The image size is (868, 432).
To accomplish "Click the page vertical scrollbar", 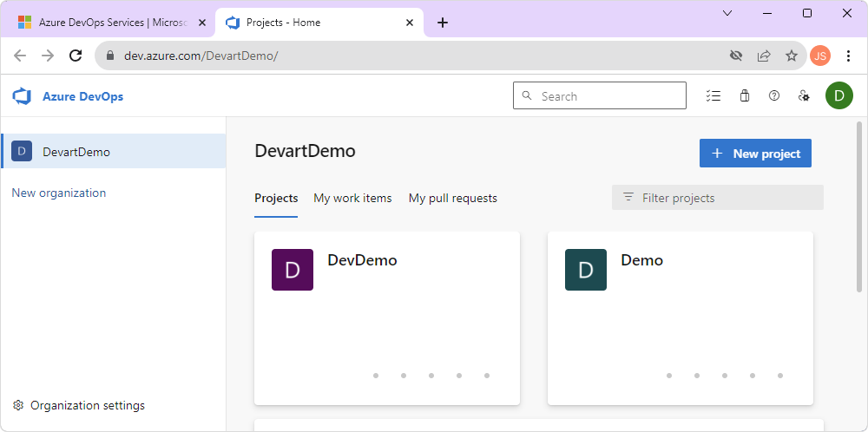I will click(x=859, y=206).
